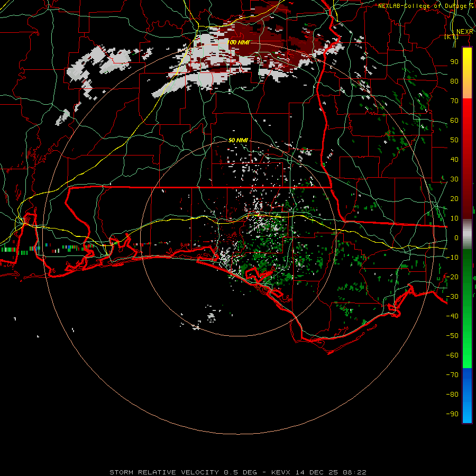Click the NEXLAB-College of DuPage credit text
Viewport: 476px width, 476px height.
click(425, 6)
